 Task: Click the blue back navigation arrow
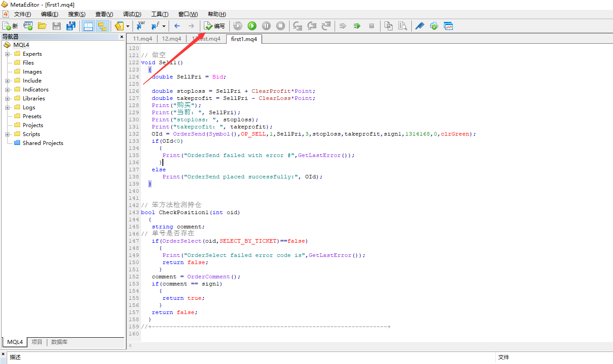[177, 26]
